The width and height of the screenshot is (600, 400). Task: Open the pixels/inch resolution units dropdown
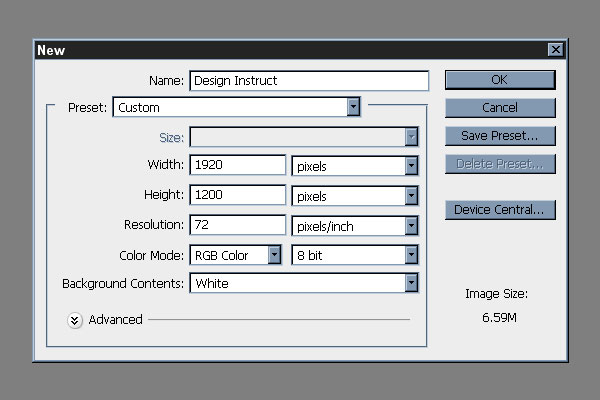click(x=355, y=226)
